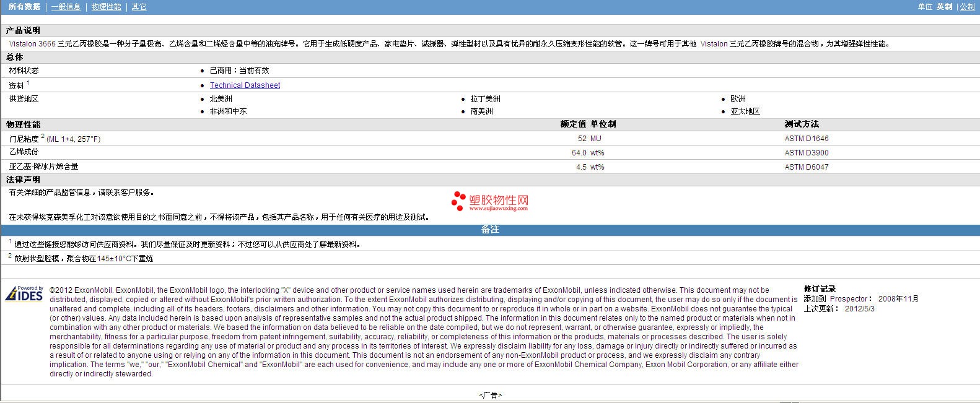Select the 所有数据 tab
Screen dimensions: 980x403
[24, 7]
